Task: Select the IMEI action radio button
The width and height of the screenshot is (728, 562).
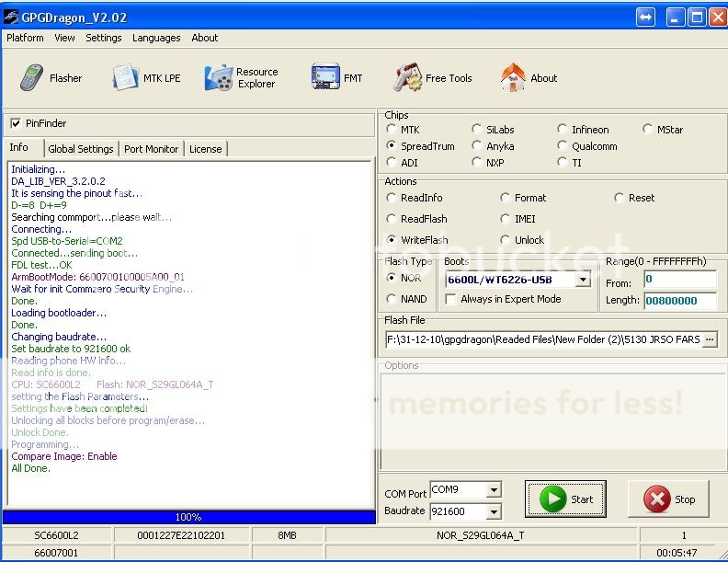Action: click(505, 218)
